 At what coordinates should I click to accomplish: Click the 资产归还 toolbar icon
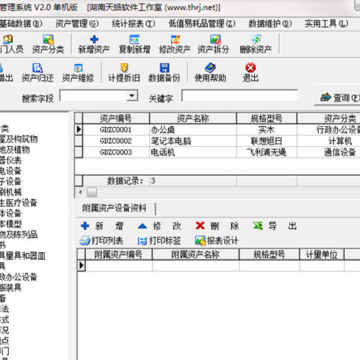point(37,68)
